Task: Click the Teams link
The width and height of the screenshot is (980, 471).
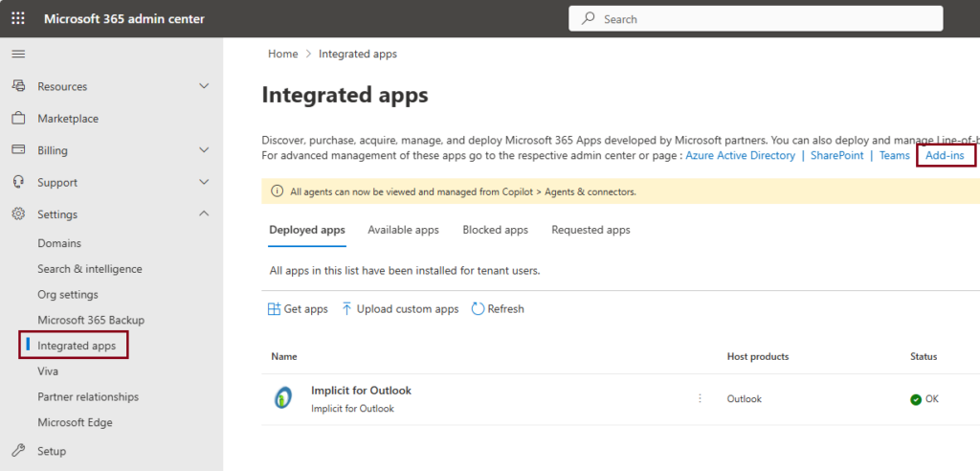Action: tap(895, 155)
